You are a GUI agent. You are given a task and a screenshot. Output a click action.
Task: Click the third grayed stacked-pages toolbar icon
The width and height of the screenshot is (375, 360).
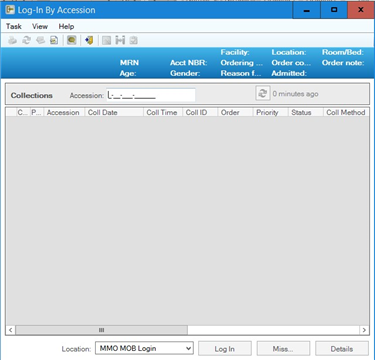click(x=40, y=40)
